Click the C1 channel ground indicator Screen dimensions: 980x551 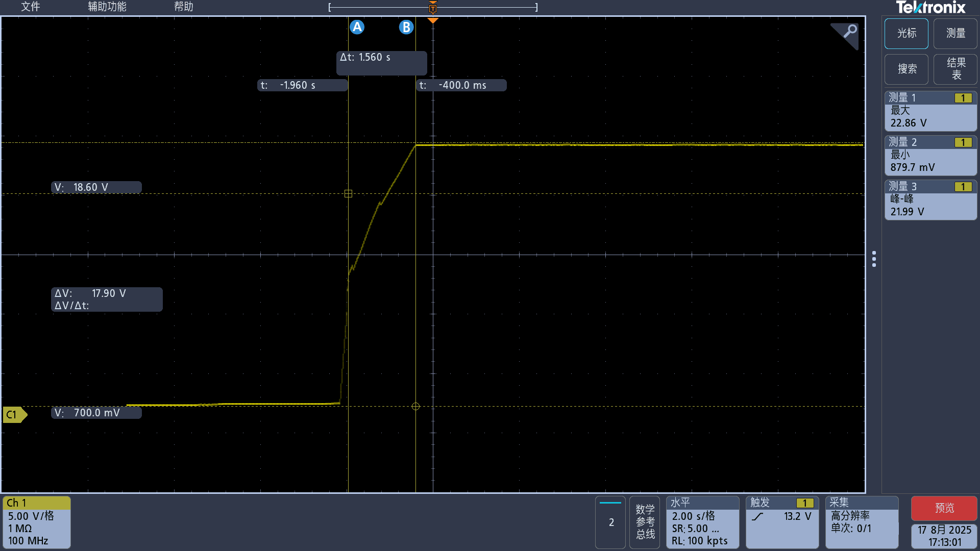pyautogui.click(x=14, y=415)
